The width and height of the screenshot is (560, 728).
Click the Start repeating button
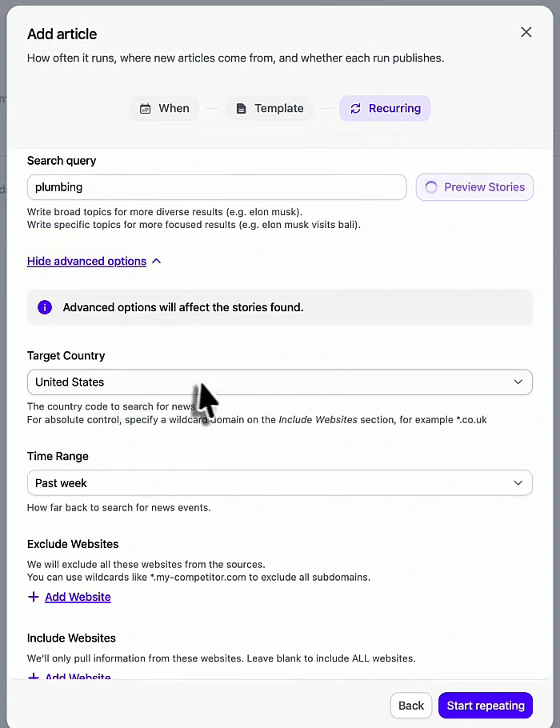point(486,706)
